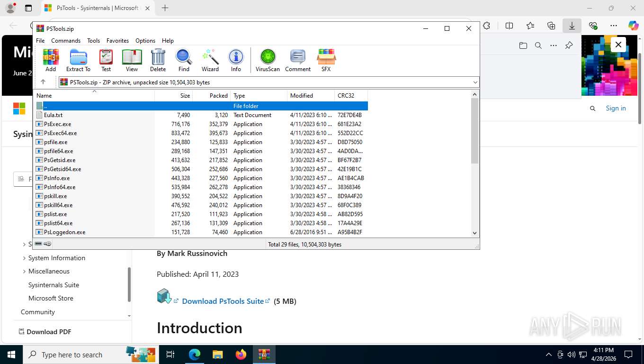Open Community sidebar link

click(38, 312)
